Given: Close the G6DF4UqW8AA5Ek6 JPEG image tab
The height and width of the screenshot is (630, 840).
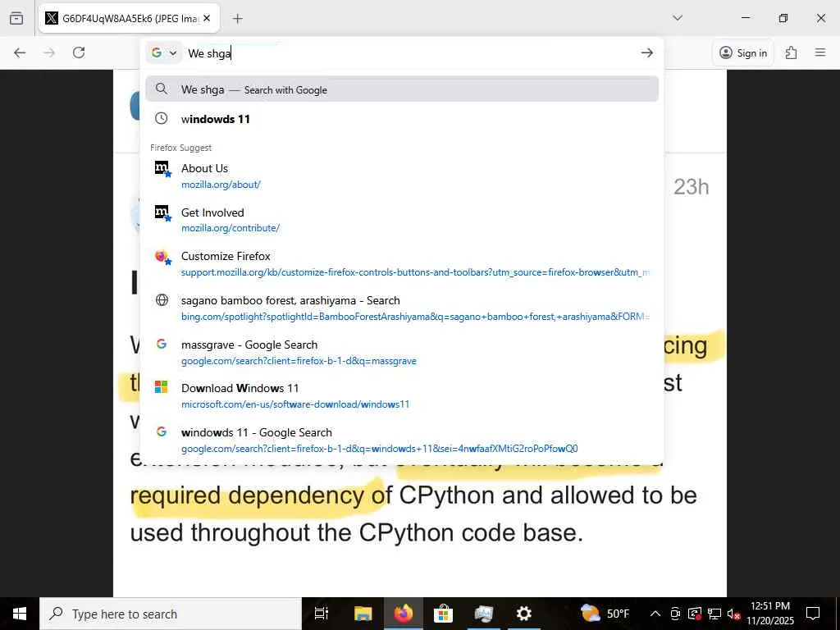Looking at the screenshot, I should [x=207, y=18].
